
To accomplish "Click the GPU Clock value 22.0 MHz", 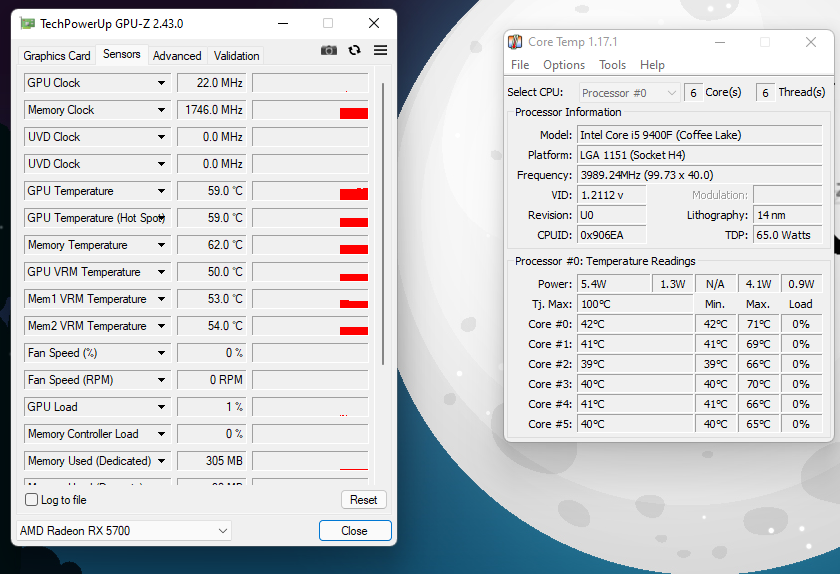I will 212,83.
